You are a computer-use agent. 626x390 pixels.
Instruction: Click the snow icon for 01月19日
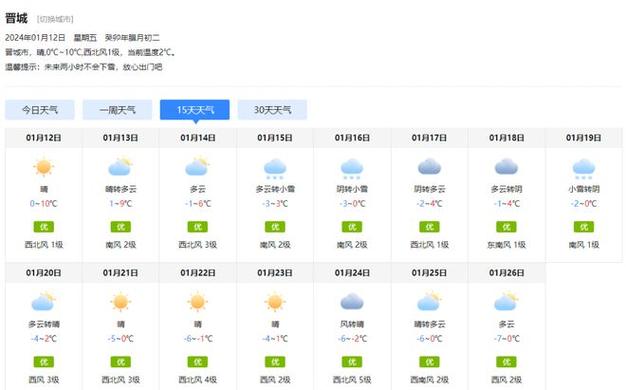pyautogui.click(x=584, y=168)
